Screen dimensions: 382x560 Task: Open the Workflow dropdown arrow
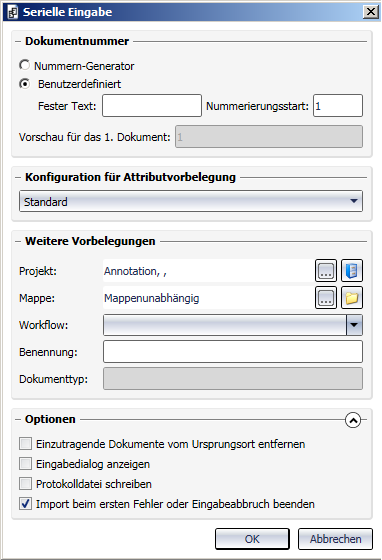pos(354,325)
